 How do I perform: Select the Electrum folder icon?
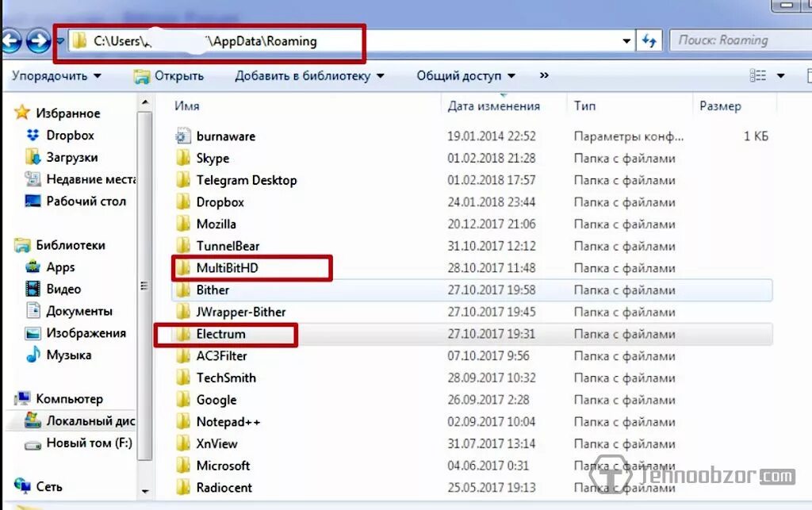tap(183, 334)
